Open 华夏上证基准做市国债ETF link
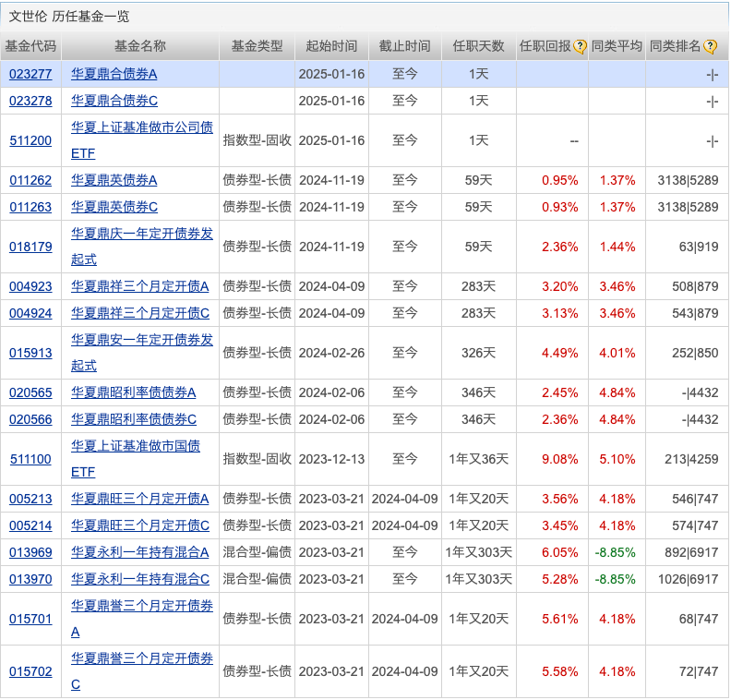The image size is (731, 700). tap(135, 459)
